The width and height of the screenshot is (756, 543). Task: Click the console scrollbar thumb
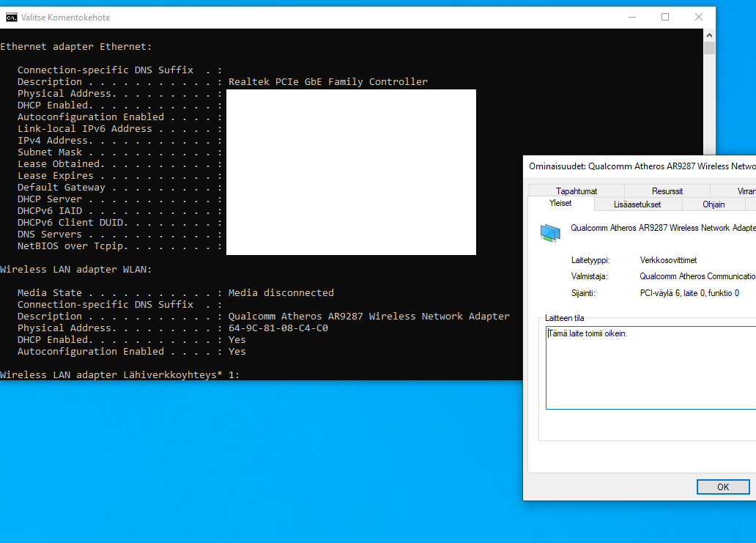point(708,48)
